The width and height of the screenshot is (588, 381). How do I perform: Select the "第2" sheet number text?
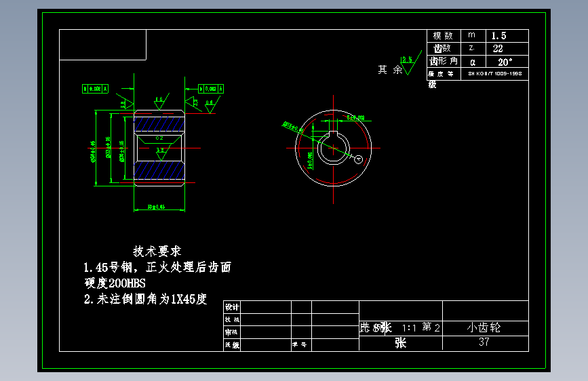click(x=431, y=327)
